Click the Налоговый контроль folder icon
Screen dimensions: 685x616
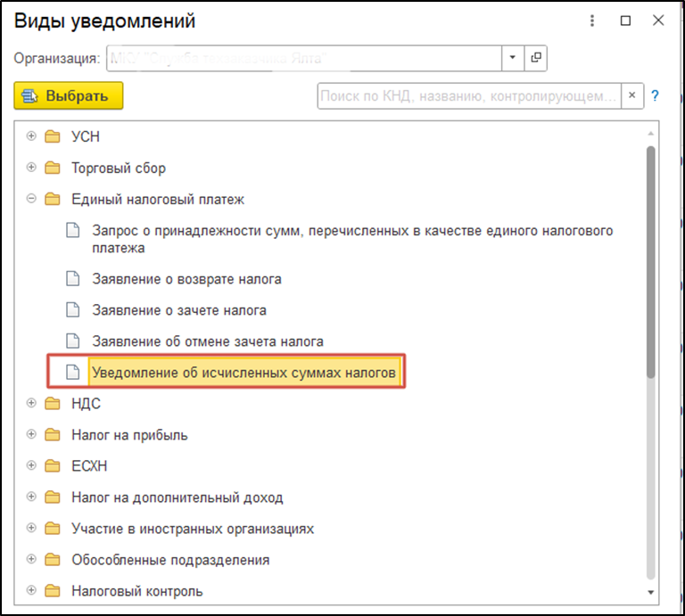coord(53,591)
